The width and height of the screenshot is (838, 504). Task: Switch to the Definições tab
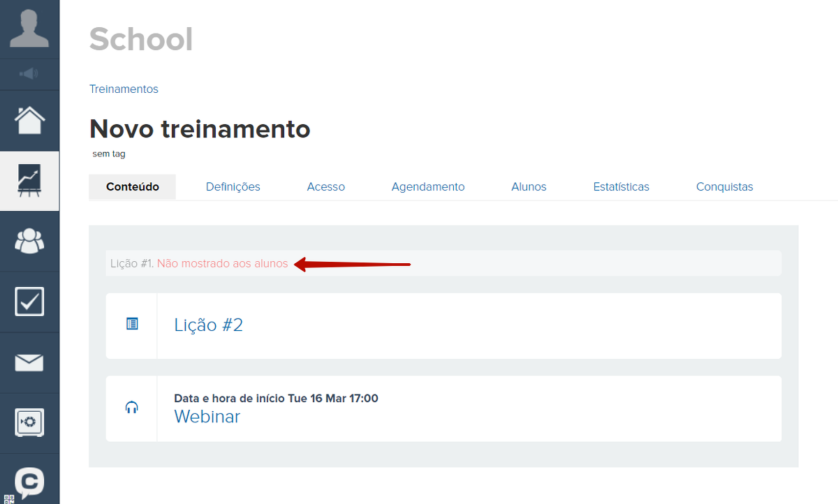[233, 186]
